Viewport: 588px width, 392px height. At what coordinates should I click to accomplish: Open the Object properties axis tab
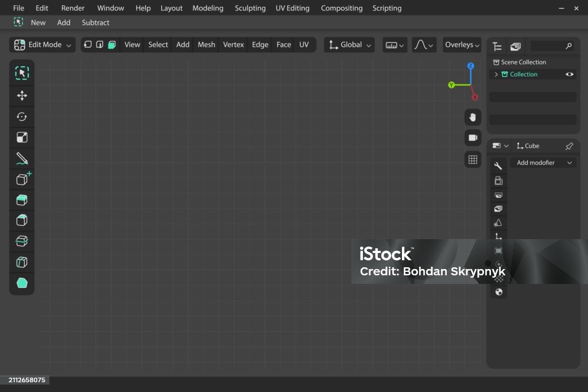click(498, 237)
